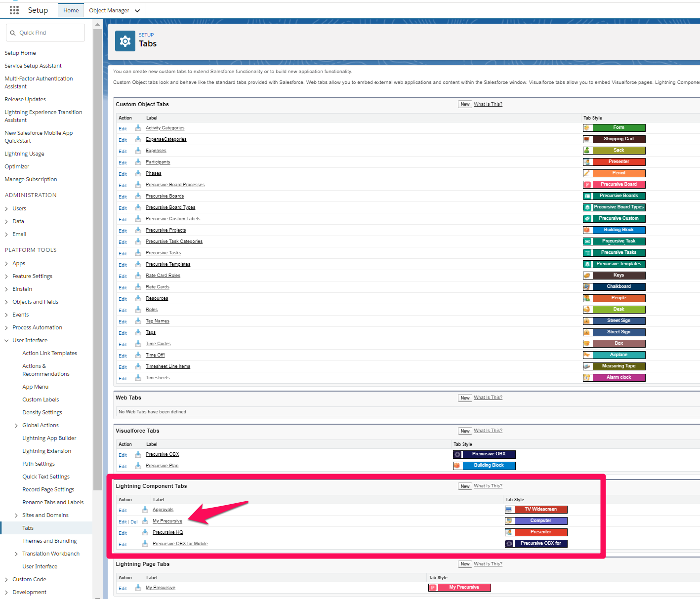Click the Setup Tabs gear icon

click(x=125, y=41)
